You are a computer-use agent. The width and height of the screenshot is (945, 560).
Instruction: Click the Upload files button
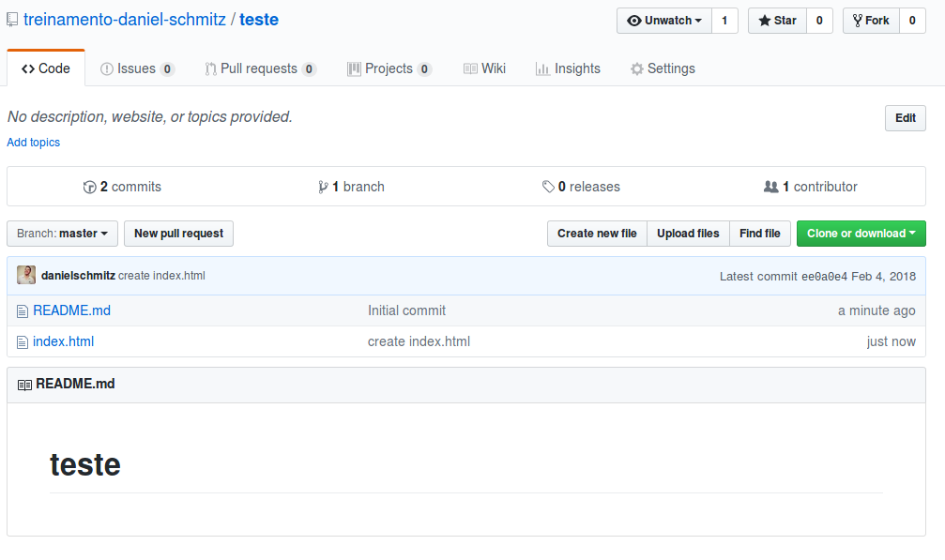tap(688, 234)
